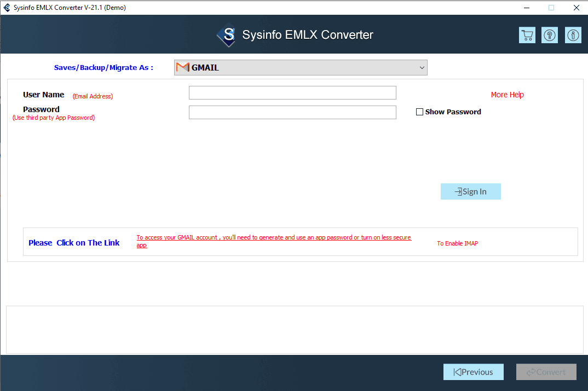
Task: Open the shopping cart purchase icon
Action: pos(527,35)
